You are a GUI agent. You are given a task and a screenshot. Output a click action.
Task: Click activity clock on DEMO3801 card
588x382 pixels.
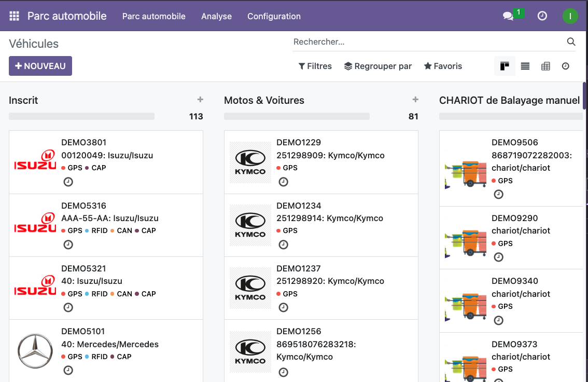(x=68, y=182)
